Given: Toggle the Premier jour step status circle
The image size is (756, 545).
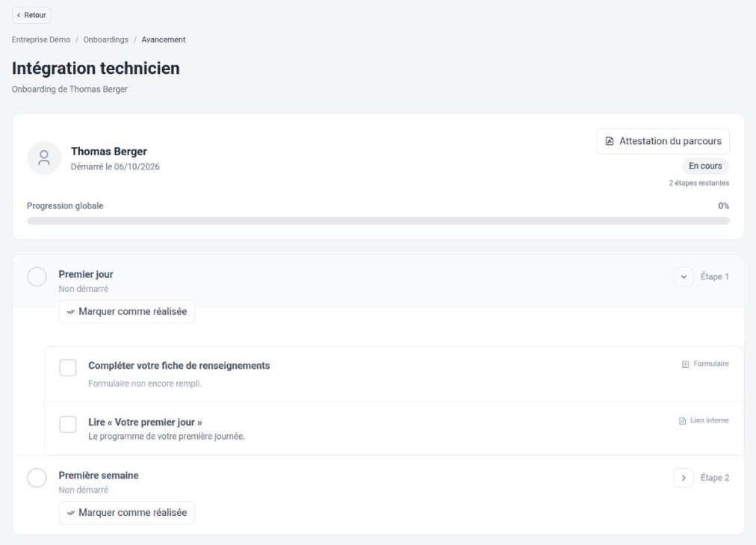Looking at the screenshot, I should 37,276.
